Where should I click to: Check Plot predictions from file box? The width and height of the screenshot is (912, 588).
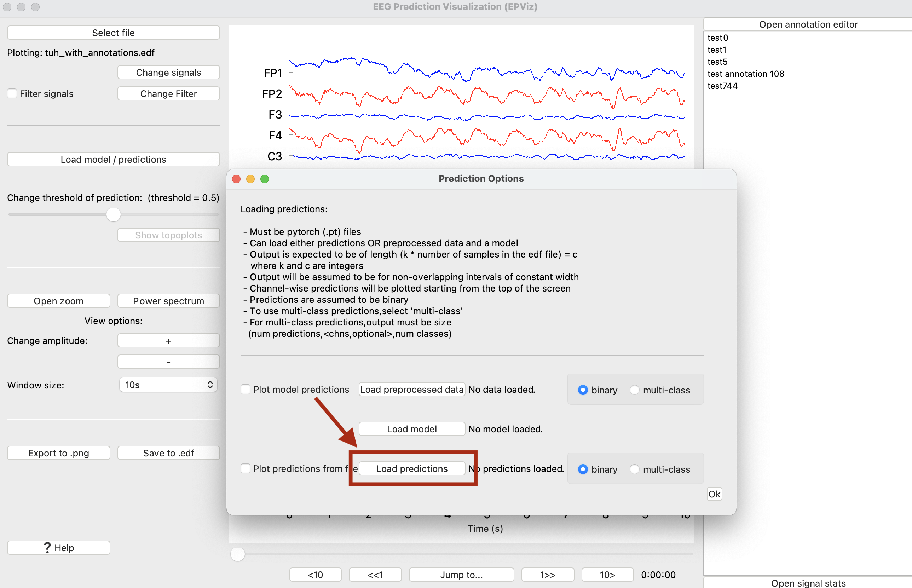tap(246, 468)
